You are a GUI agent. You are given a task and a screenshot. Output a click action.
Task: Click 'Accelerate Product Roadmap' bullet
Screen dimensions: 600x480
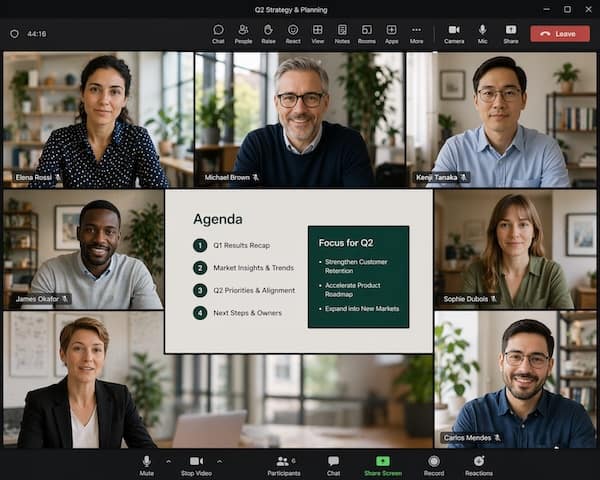(352, 290)
